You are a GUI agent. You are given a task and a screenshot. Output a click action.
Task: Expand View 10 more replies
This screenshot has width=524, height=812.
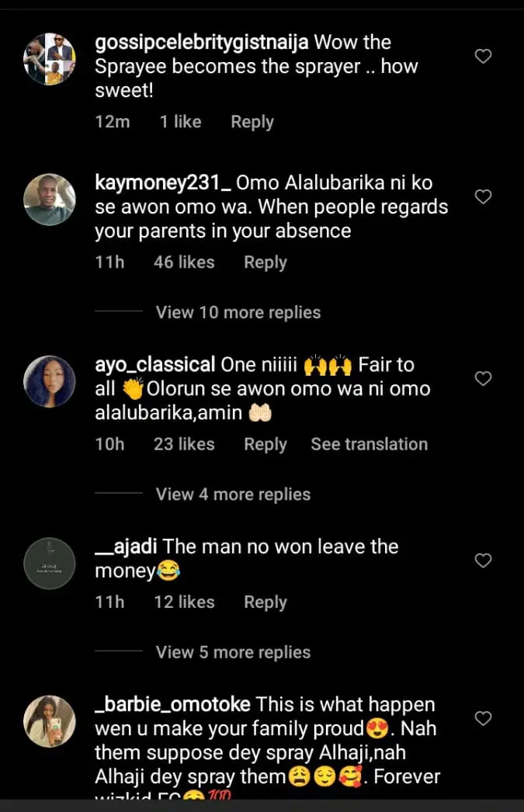tap(238, 313)
